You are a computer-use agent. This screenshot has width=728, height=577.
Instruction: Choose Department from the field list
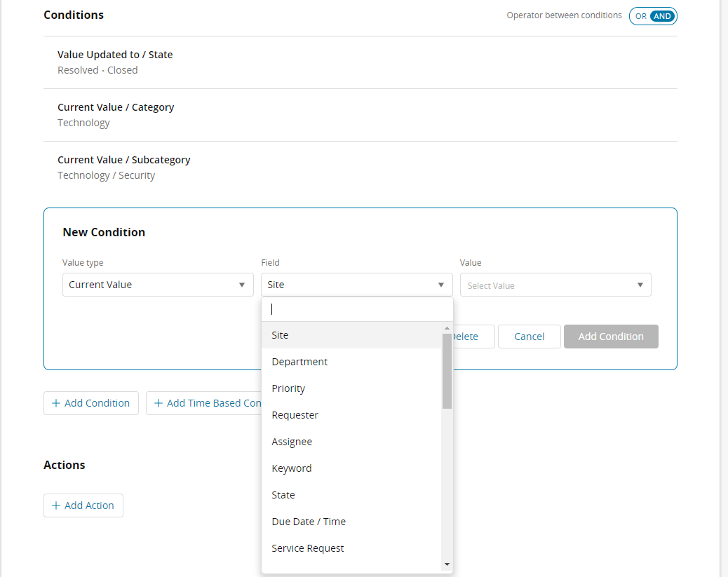coord(299,362)
